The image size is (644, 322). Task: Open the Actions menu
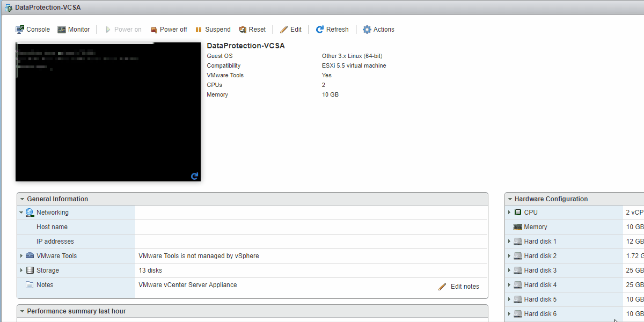pyautogui.click(x=378, y=30)
